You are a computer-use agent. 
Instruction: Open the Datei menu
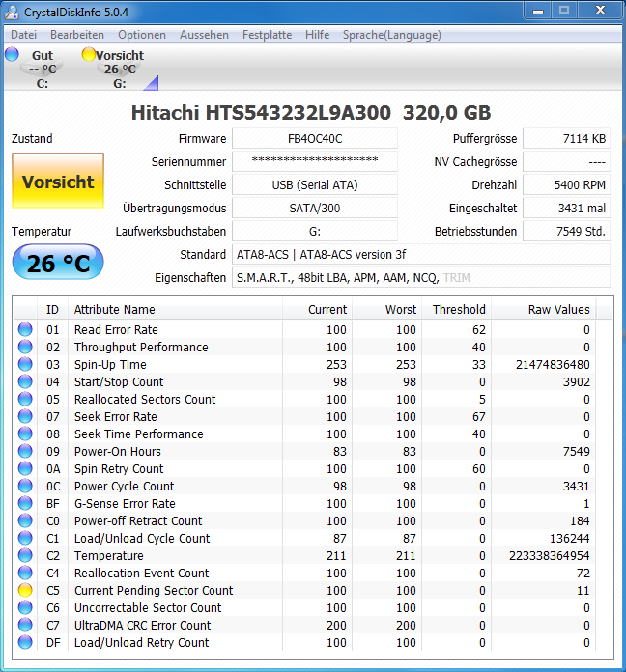click(23, 35)
